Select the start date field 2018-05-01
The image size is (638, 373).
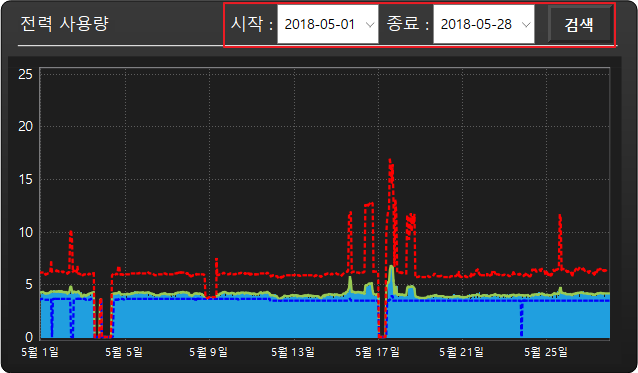point(328,24)
